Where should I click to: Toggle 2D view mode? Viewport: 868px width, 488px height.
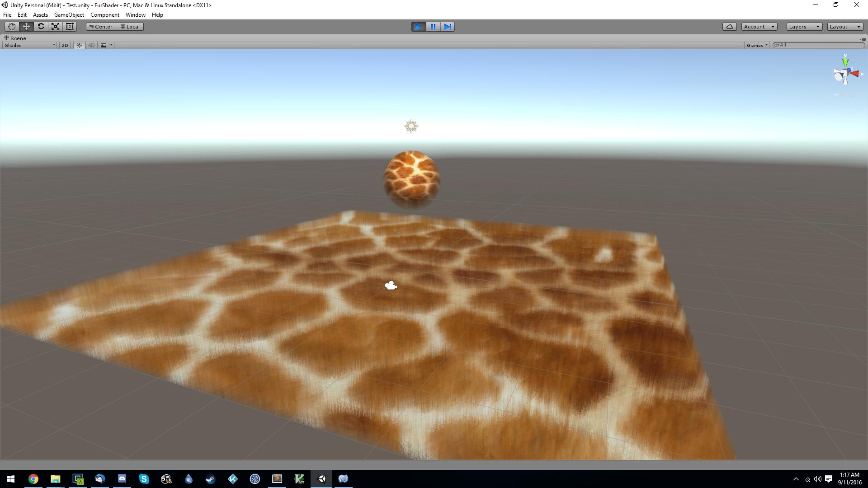(65, 45)
